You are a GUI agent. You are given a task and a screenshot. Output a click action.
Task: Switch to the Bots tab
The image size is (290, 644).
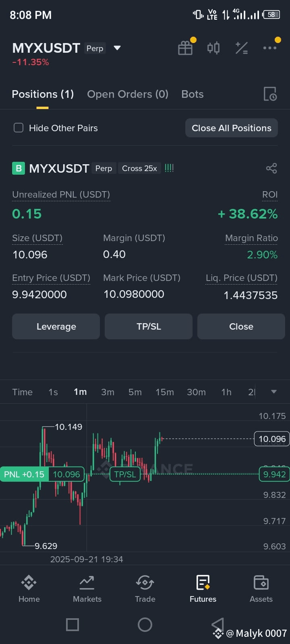[193, 94]
